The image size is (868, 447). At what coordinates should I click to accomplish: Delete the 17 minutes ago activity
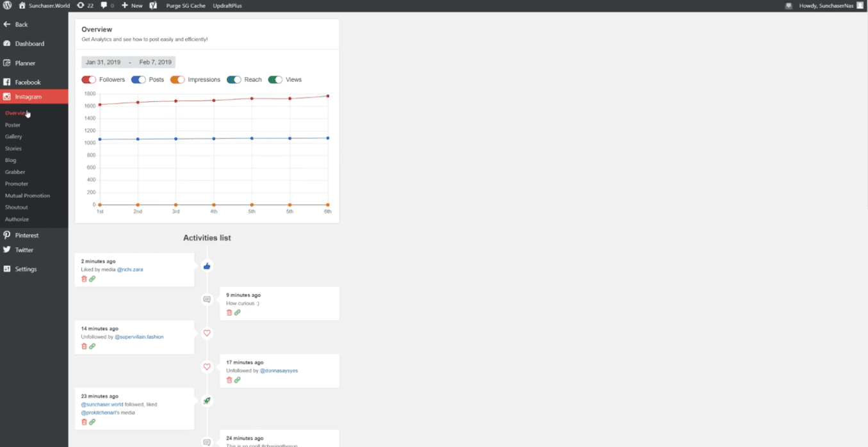tap(229, 380)
